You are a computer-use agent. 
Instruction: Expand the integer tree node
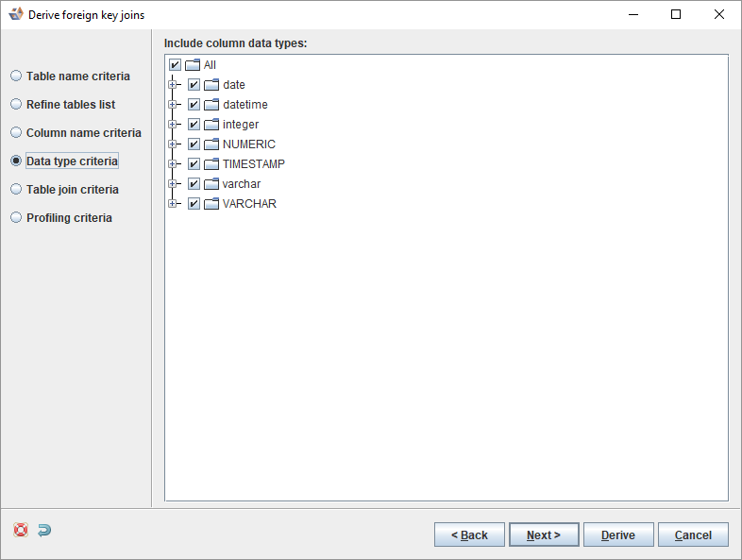173,125
